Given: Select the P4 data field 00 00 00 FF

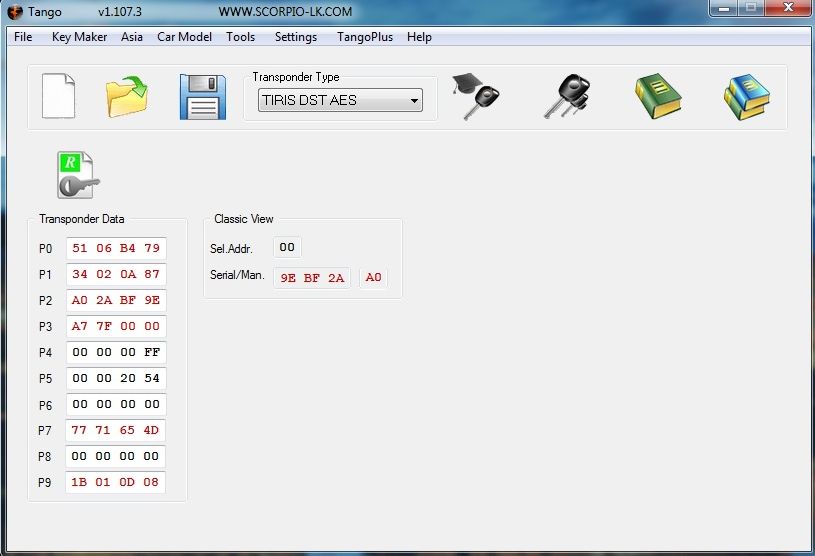Looking at the screenshot, I should point(116,352).
